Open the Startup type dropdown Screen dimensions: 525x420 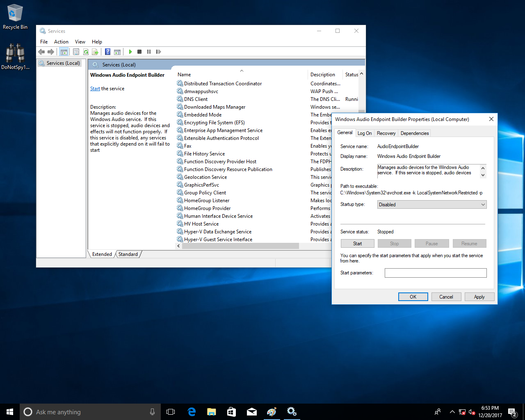pyautogui.click(x=431, y=205)
